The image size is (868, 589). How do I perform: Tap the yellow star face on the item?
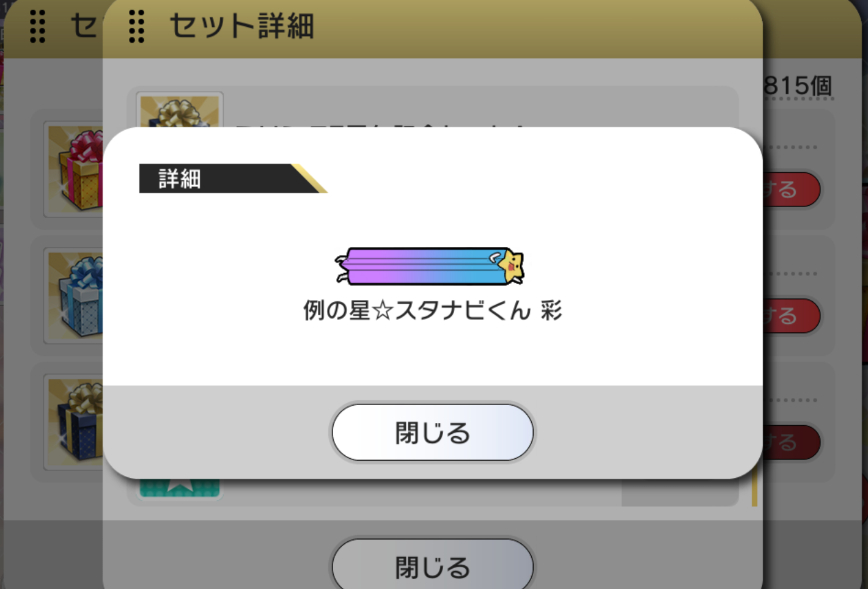coord(510,265)
